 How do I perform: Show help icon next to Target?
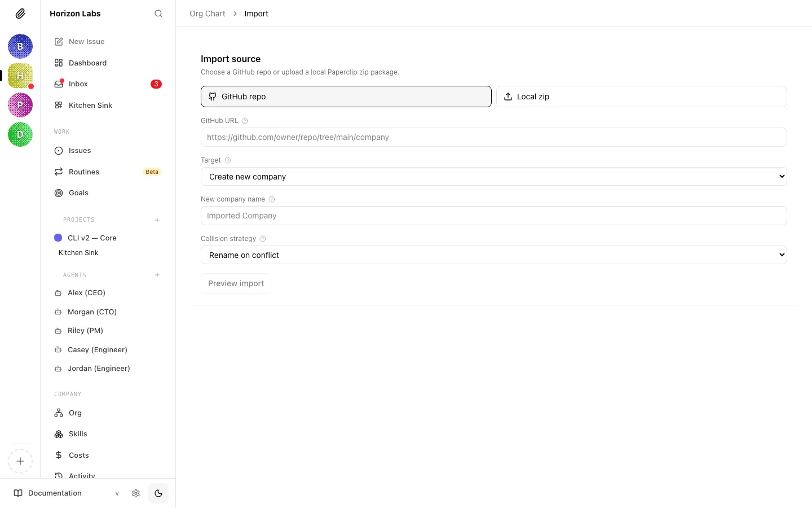click(228, 160)
